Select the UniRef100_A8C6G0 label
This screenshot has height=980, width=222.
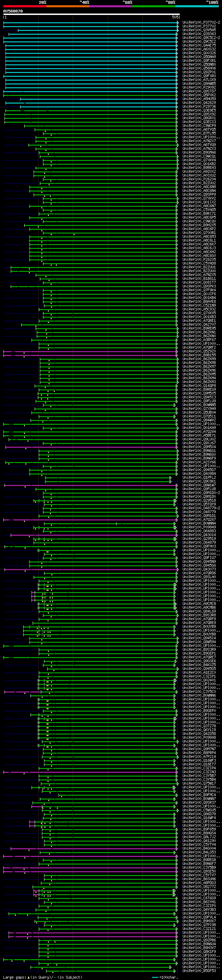click(199, 256)
